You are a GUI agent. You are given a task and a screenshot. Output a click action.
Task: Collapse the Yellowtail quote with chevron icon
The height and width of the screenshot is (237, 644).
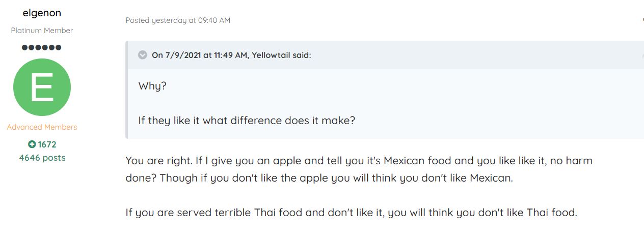pos(143,55)
